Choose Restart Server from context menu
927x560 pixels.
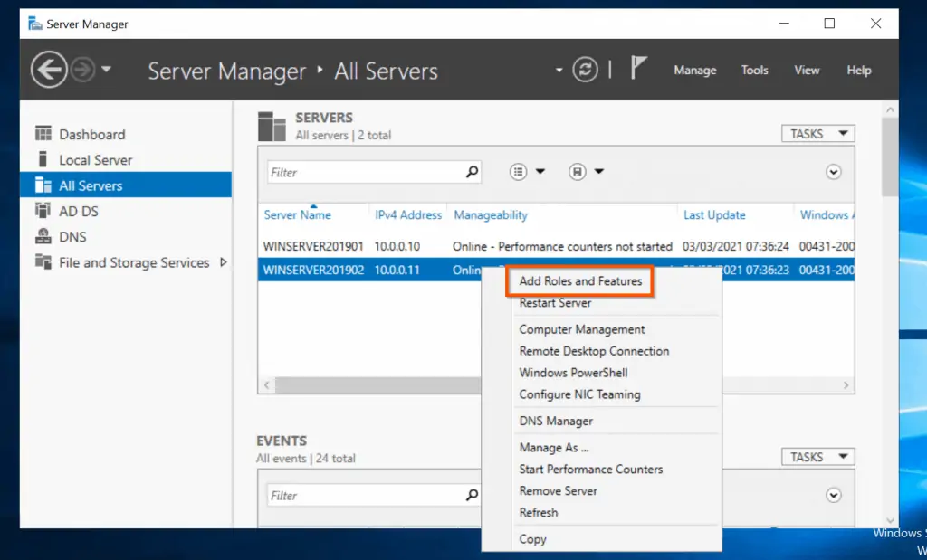coord(555,303)
